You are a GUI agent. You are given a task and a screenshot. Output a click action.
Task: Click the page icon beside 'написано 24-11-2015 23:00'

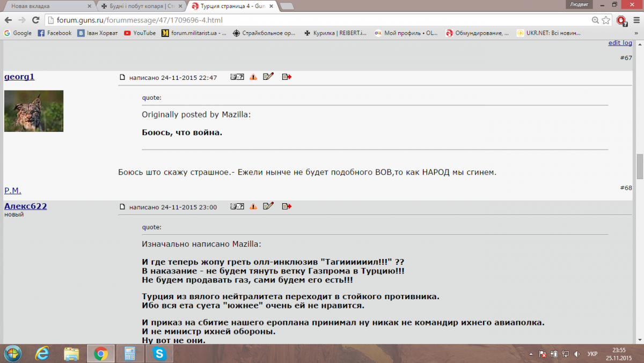122,207
